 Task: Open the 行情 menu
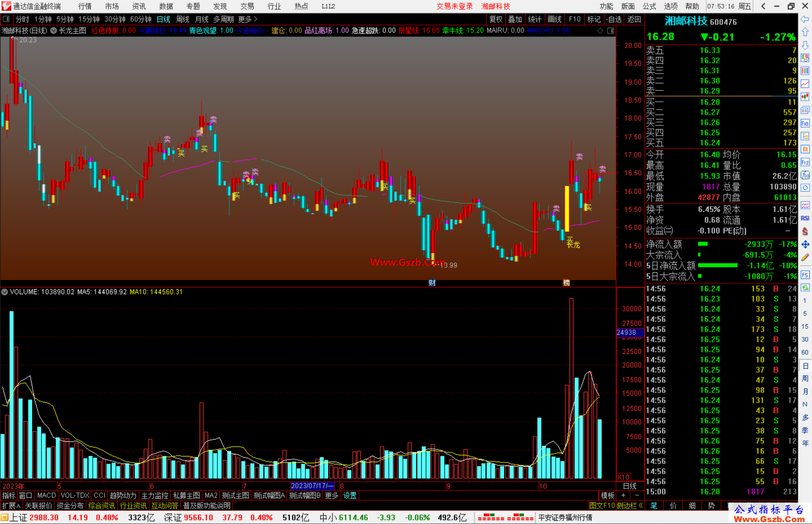click(x=85, y=6)
